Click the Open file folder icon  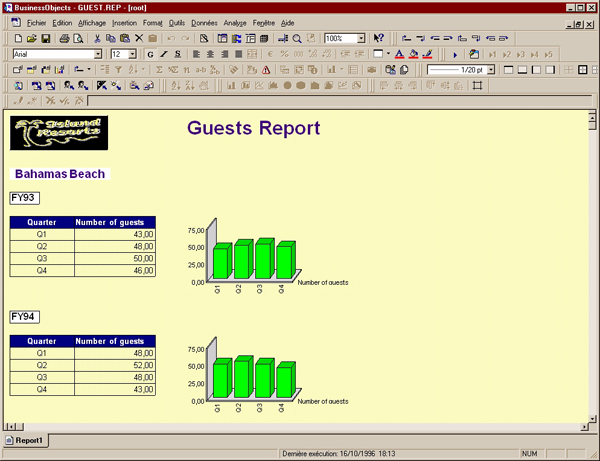point(32,38)
